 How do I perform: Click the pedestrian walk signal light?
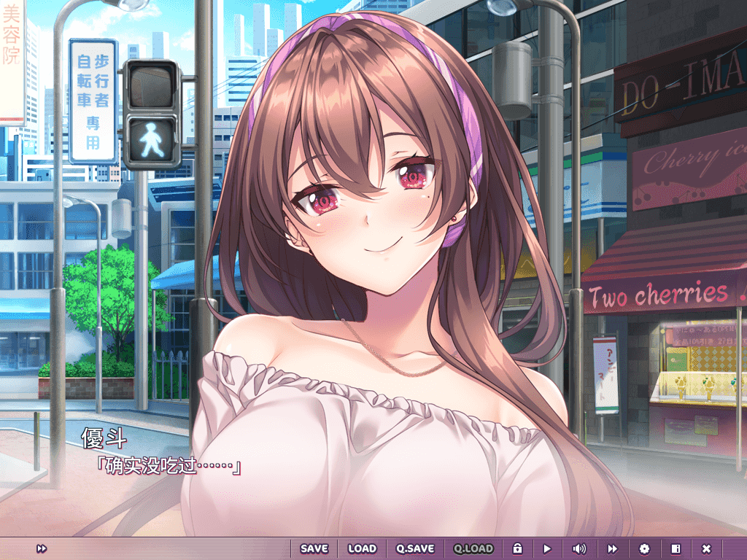152,139
